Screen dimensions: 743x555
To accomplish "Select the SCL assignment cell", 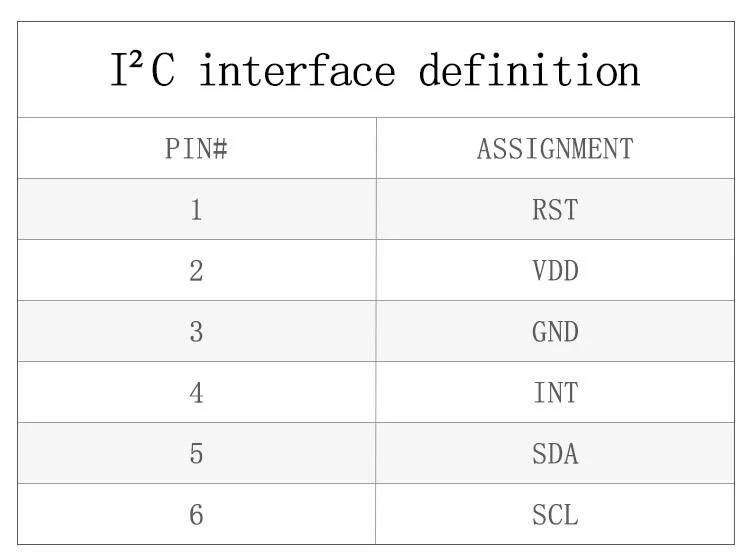I will (555, 514).
